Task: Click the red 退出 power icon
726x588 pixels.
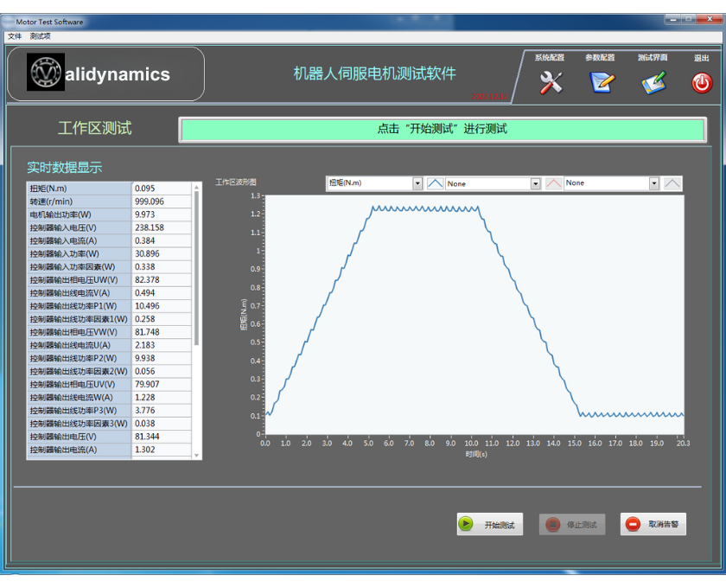Action: 701,83
